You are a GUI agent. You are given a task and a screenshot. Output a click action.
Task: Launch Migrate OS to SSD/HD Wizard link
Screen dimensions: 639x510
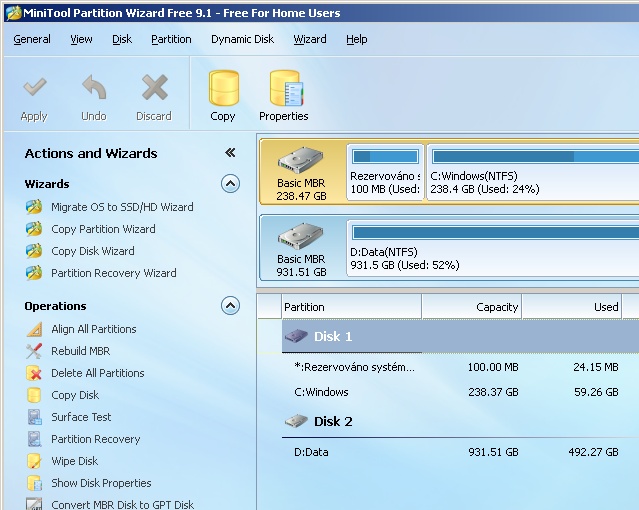pos(122,207)
